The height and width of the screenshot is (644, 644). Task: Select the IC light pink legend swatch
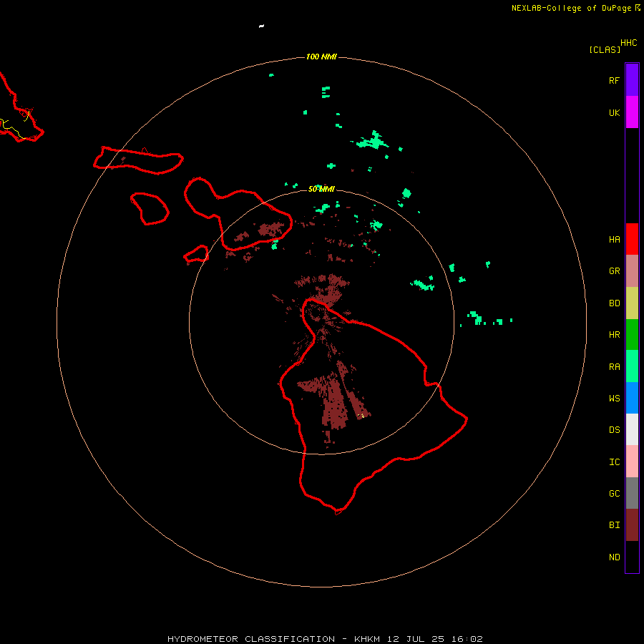[x=632, y=462]
